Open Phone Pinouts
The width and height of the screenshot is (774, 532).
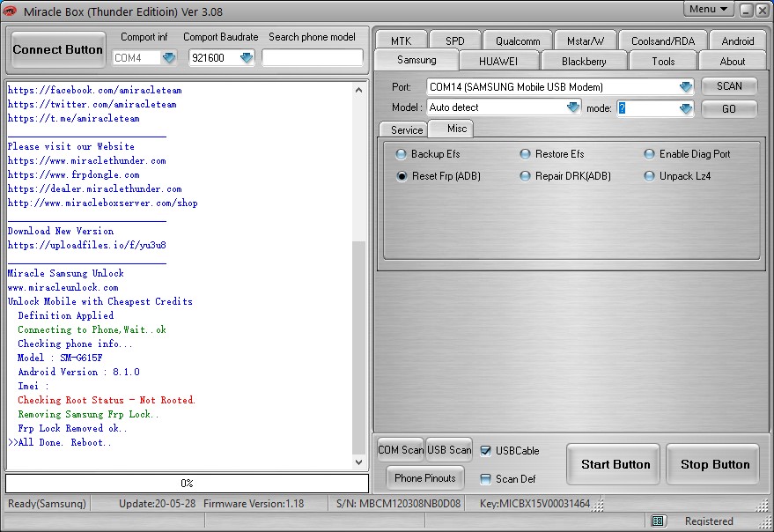[425, 478]
